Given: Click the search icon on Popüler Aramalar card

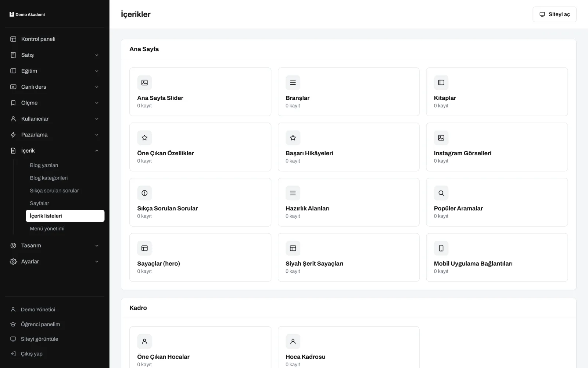Looking at the screenshot, I should 441,193.
